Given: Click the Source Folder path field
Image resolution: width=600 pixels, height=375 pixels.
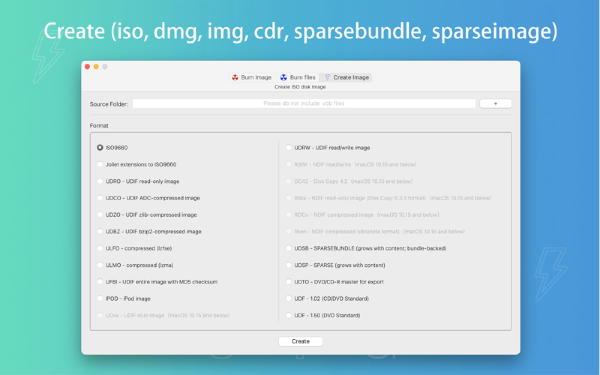Looking at the screenshot, I should click(x=304, y=103).
